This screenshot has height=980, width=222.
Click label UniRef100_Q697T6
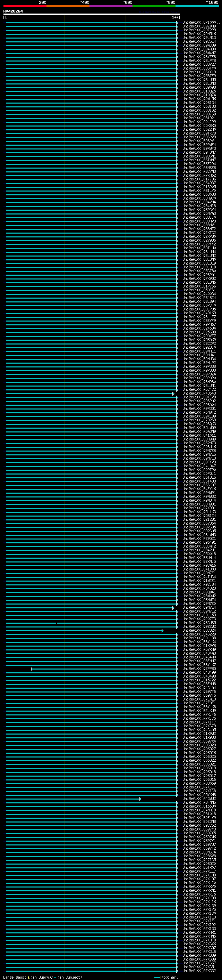click(x=199, y=691)
